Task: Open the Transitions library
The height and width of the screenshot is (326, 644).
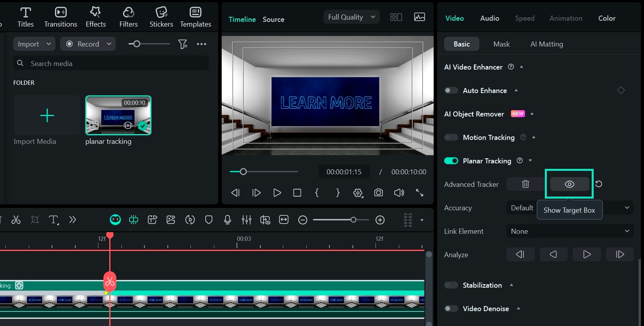Action: (60, 18)
